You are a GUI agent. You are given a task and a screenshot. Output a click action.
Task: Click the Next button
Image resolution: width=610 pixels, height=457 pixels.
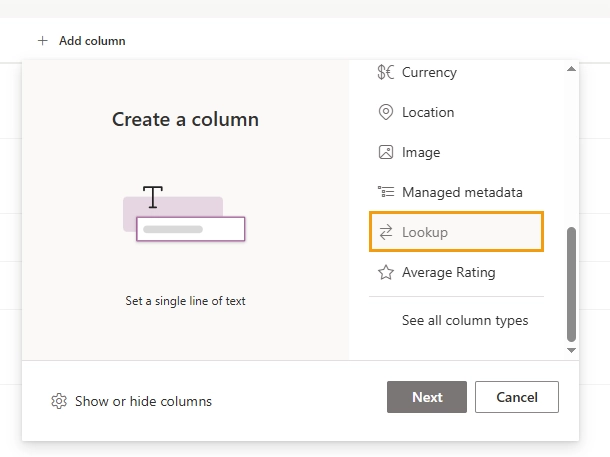tap(427, 397)
